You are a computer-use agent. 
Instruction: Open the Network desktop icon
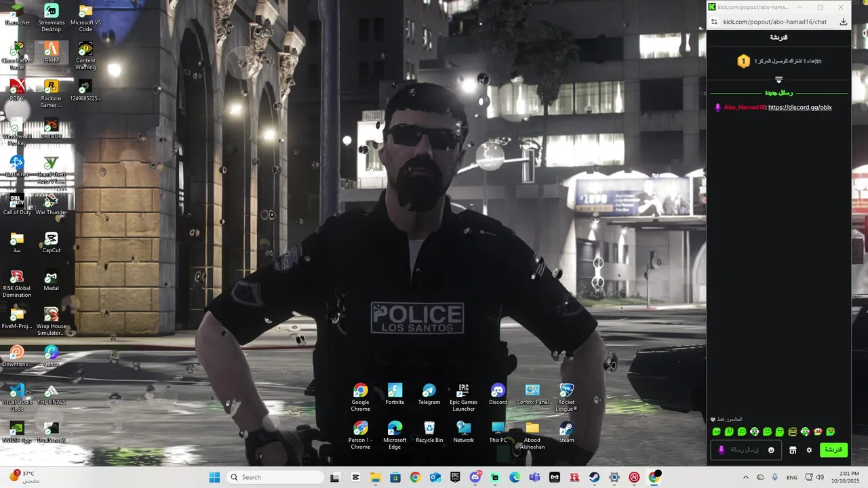[464, 432]
